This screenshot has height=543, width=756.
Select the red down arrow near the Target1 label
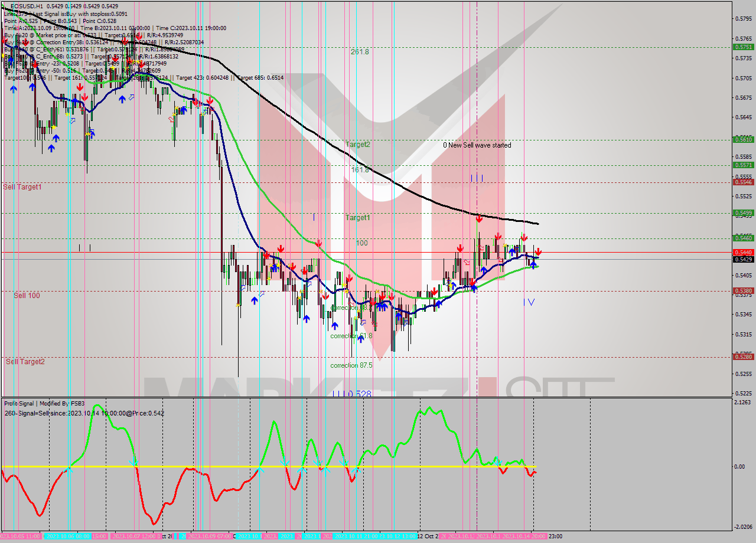point(319,242)
